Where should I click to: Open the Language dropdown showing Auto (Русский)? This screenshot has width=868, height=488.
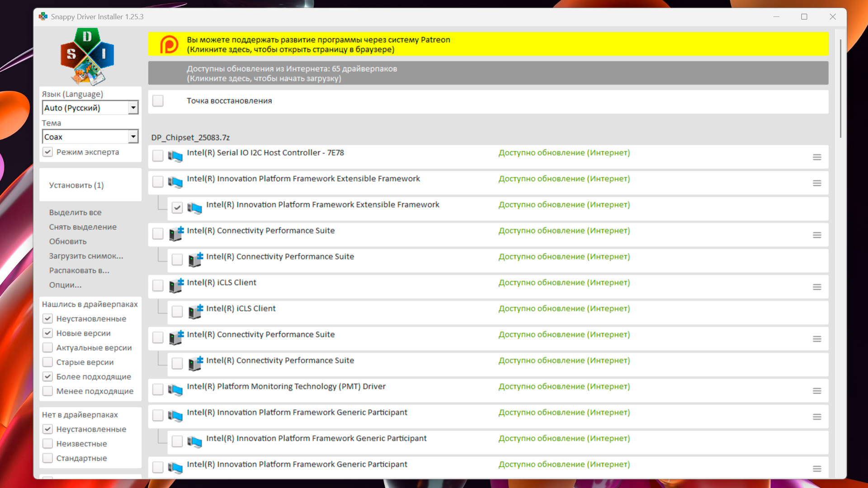click(x=133, y=108)
